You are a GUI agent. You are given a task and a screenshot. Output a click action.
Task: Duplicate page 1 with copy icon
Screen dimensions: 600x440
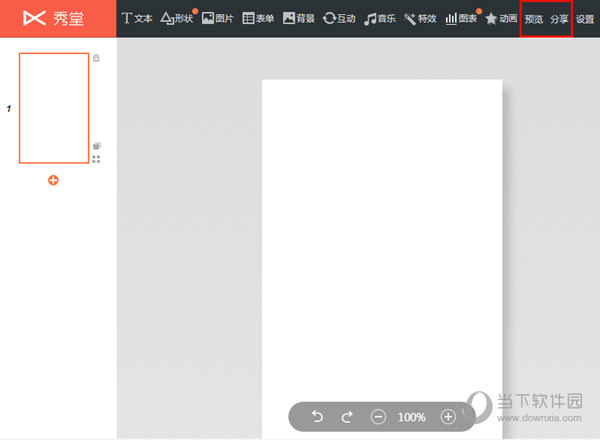coord(96,146)
